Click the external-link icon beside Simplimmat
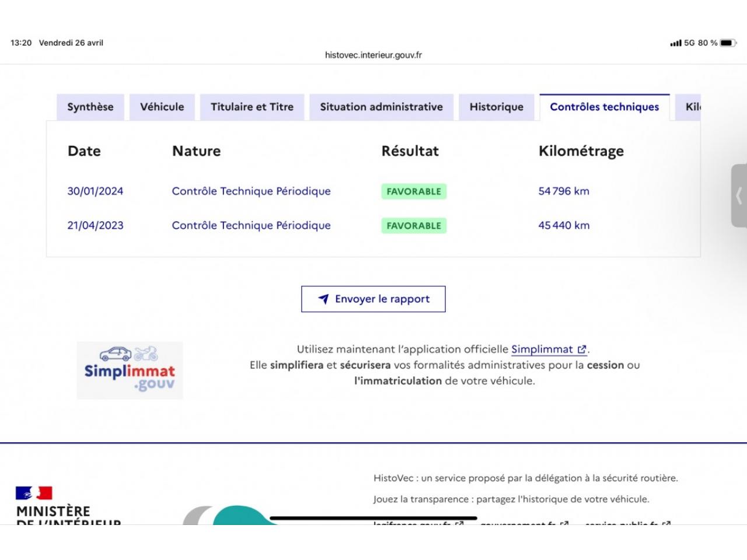This screenshot has height=560, width=747. coord(582,349)
